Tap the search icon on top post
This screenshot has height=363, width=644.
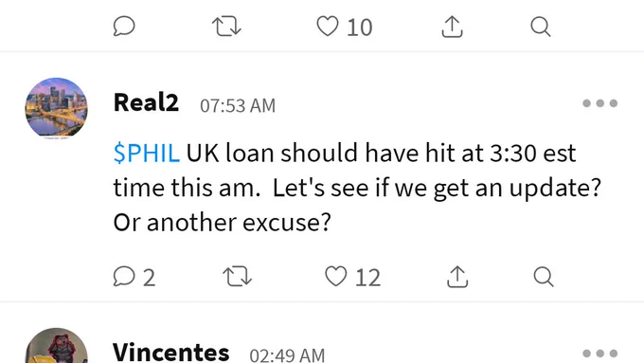click(541, 27)
